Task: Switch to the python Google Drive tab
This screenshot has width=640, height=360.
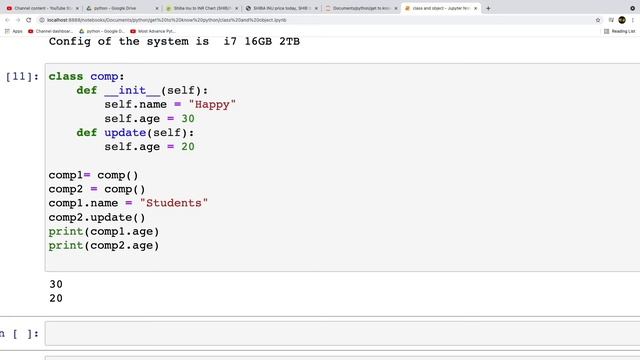Action: click(122, 8)
